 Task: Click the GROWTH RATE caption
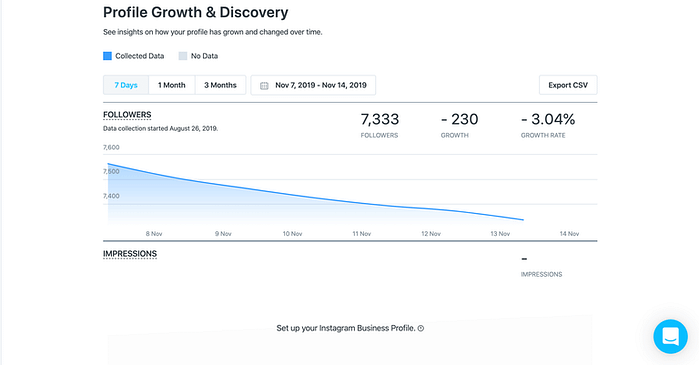tap(543, 135)
